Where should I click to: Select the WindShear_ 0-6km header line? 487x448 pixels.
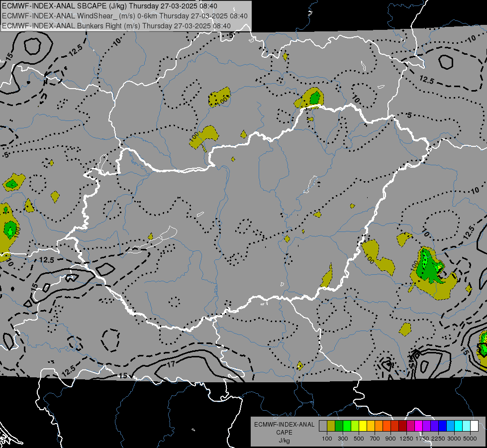tap(124, 16)
